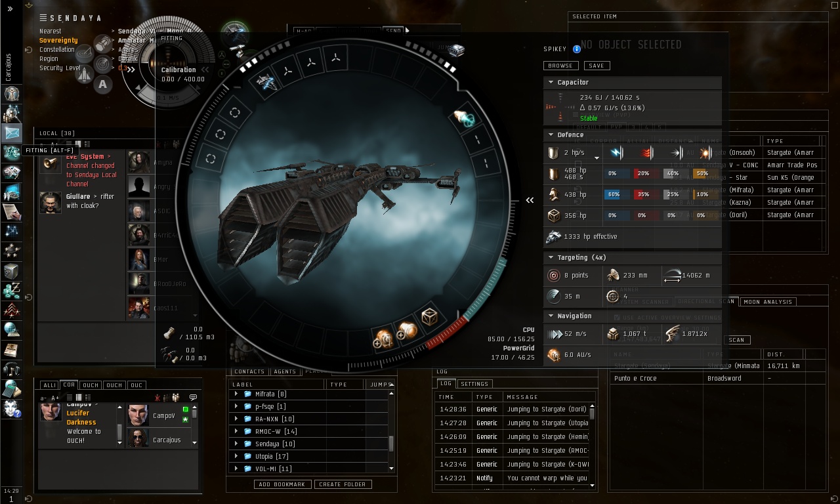The width and height of the screenshot is (840, 504).
Task: Click the Browse button for fittings
Action: click(560, 66)
